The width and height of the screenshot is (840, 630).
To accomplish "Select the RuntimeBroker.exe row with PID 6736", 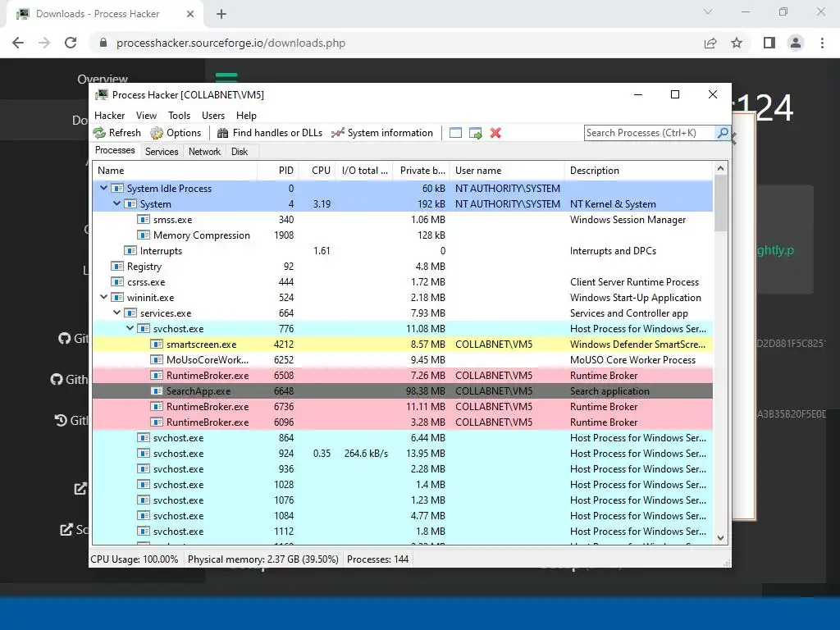I will (x=402, y=407).
